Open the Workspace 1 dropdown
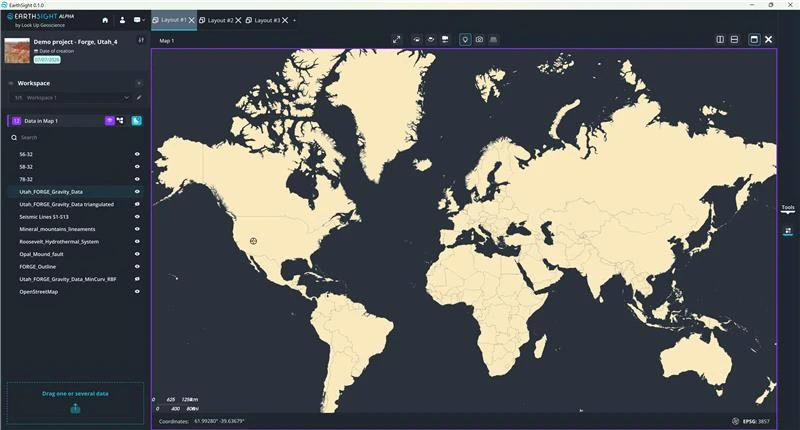Screen dimensions: 800x430 (x=70, y=97)
